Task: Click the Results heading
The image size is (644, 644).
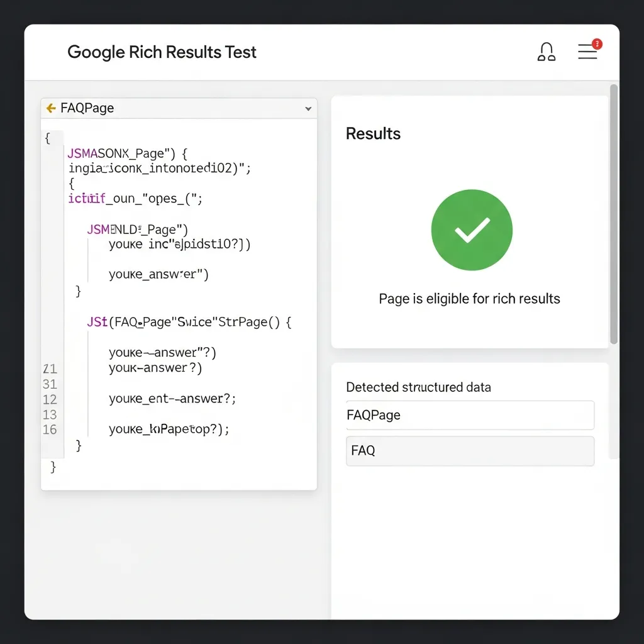Action: [x=373, y=133]
